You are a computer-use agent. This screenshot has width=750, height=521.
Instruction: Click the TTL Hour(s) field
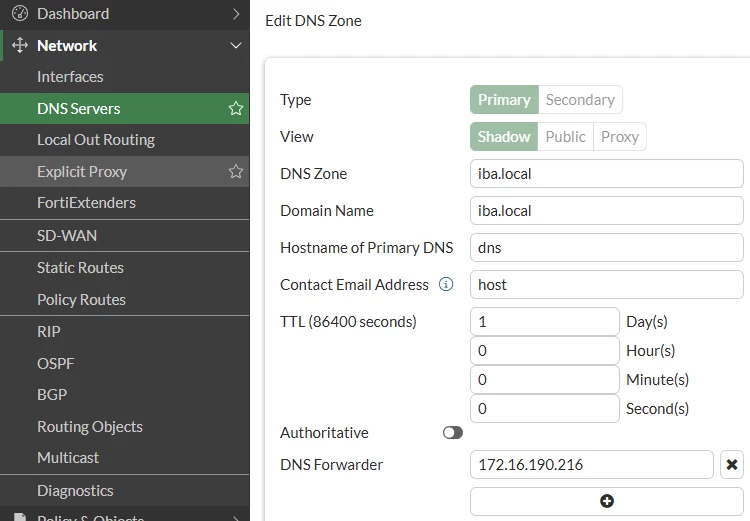coord(545,351)
